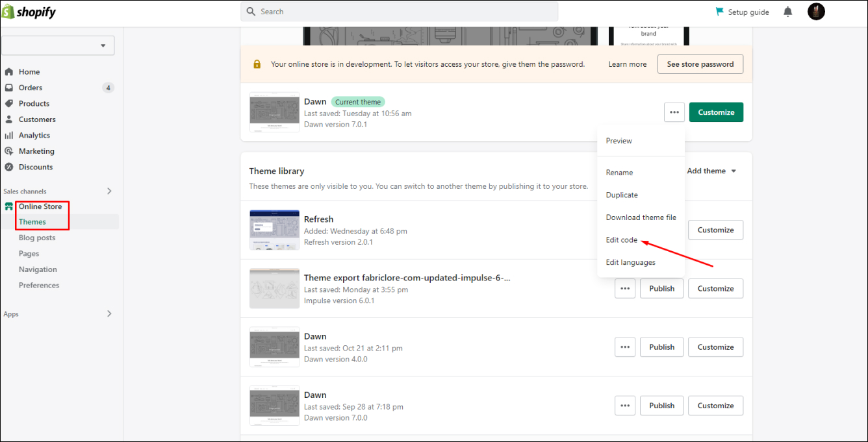
Task: Open Pages in sidebar
Action: tap(29, 254)
